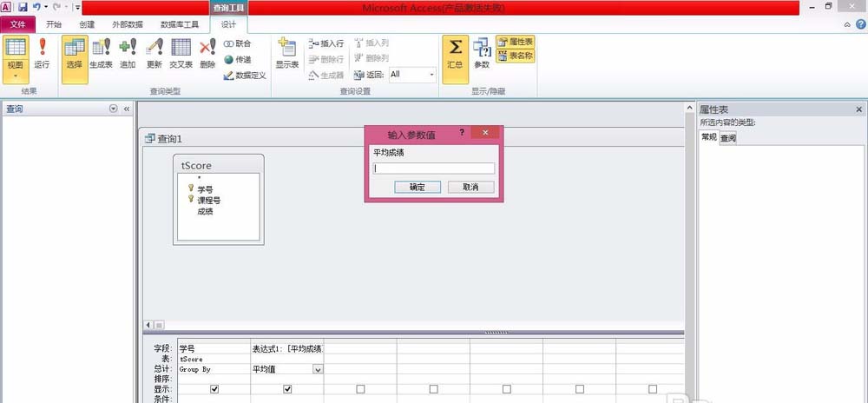Expand the View (视图) button dropdown arrow
This screenshot has height=403, width=868.
16,76
